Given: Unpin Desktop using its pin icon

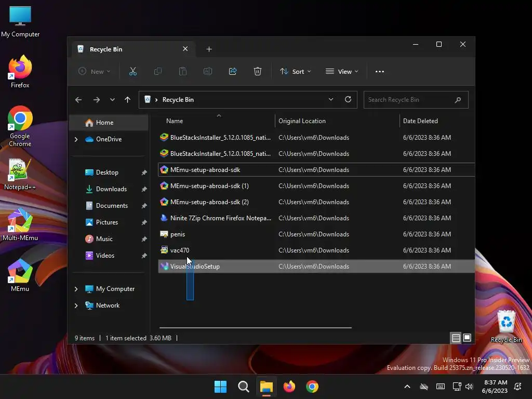Looking at the screenshot, I should (144, 172).
